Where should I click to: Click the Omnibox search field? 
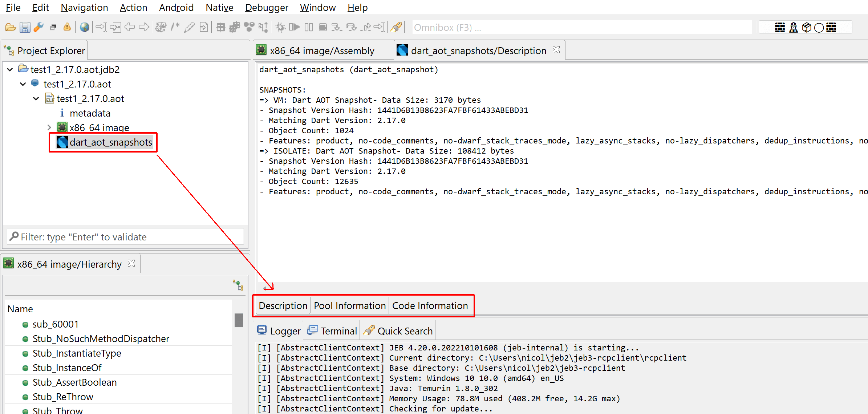(x=581, y=28)
